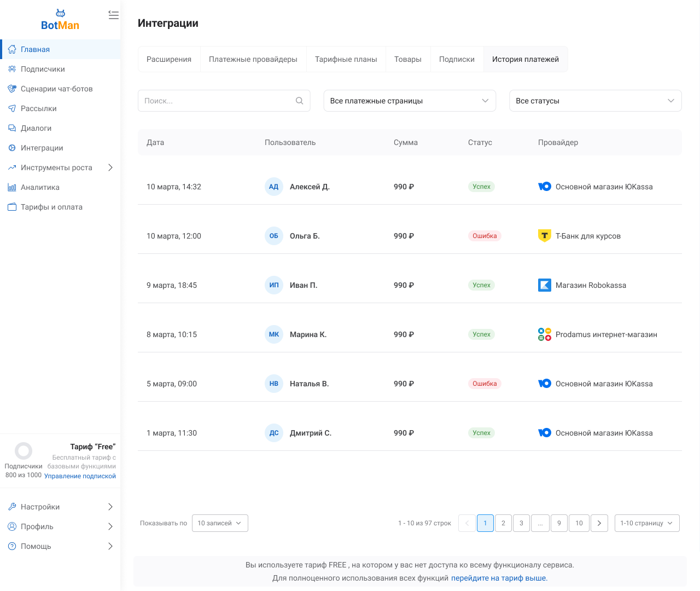Open the Все статусы filter dropdown
This screenshot has height=591, width=700.
595,101
